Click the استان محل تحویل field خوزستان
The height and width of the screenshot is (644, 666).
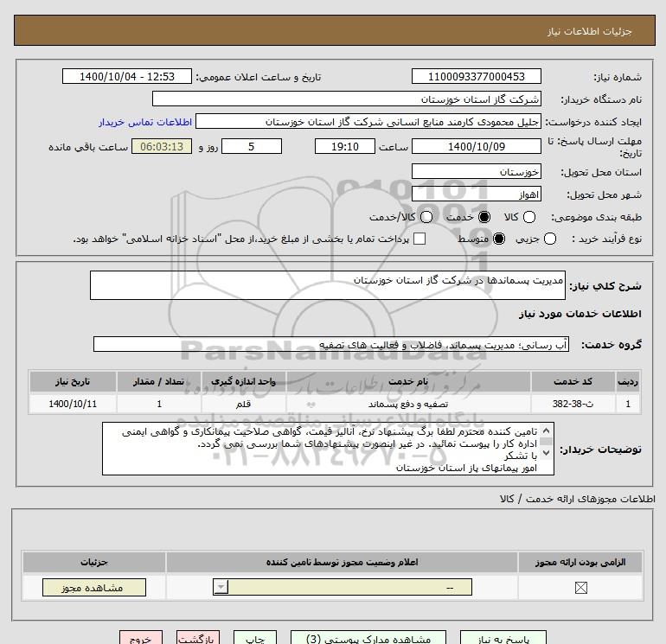[477, 171]
